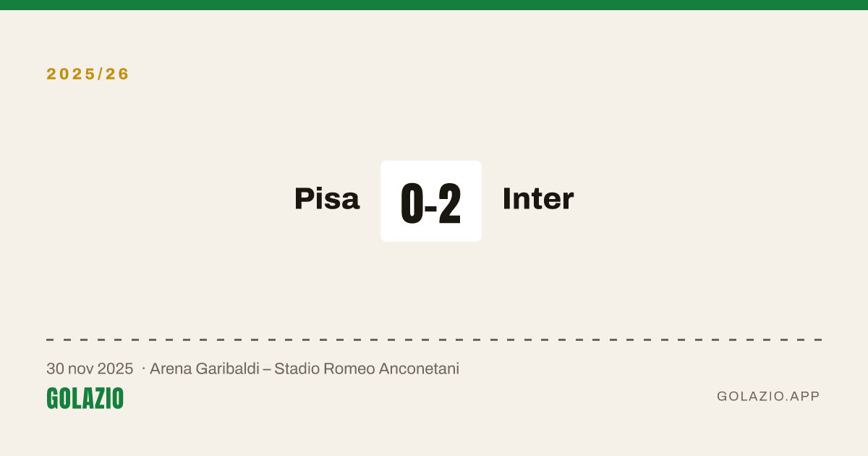
Task: Select the Pisa team name
Action: pos(327,199)
